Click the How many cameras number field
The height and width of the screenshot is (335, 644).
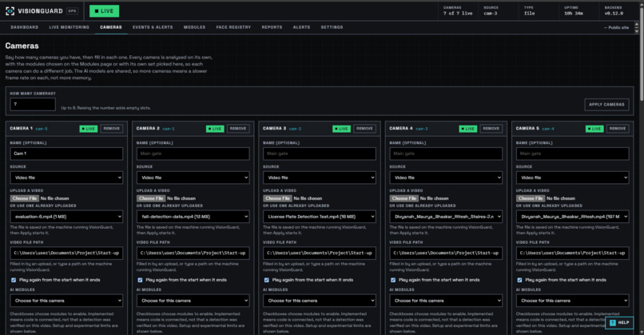pyautogui.click(x=33, y=105)
